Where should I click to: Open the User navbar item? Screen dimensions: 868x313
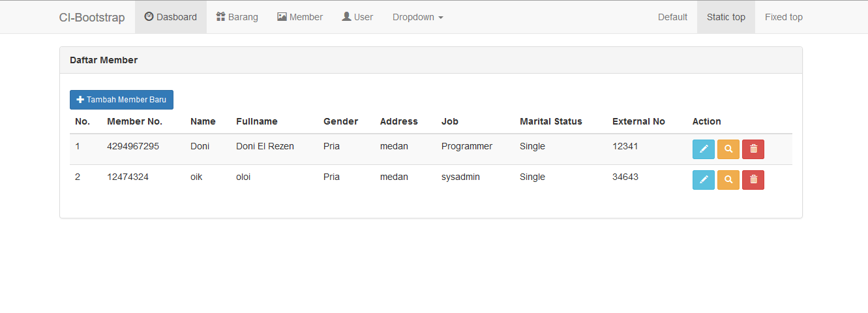(x=357, y=17)
